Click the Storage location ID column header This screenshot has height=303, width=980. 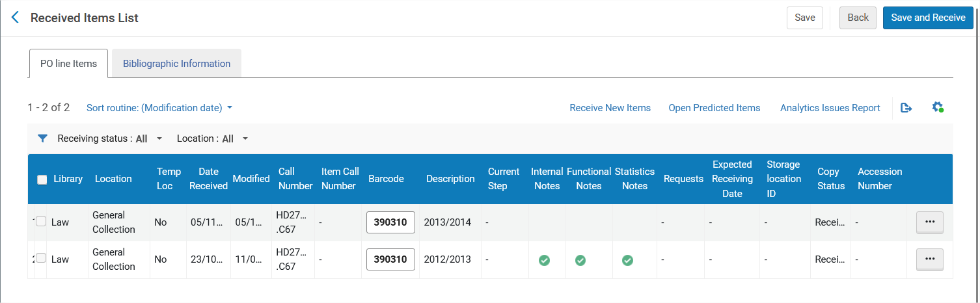coord(784,179)
